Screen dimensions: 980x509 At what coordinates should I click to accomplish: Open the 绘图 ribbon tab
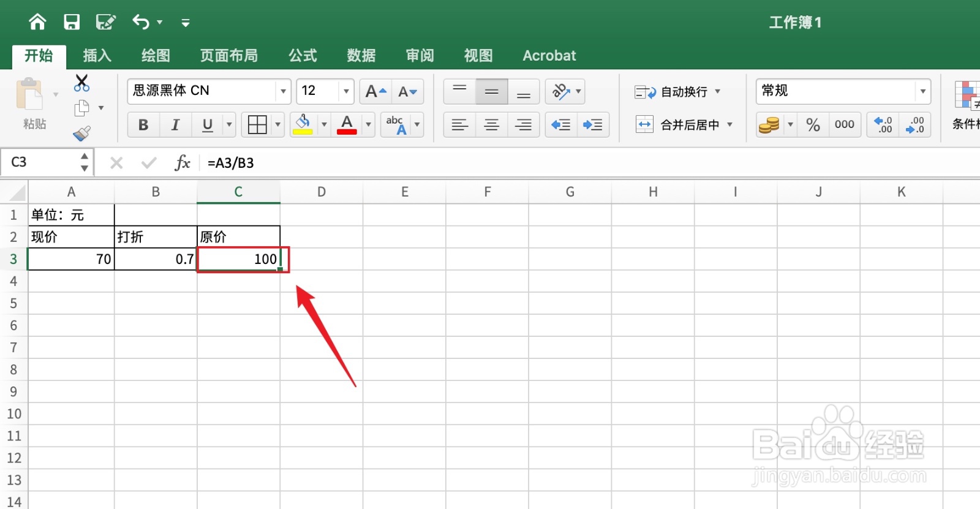(x=156, y=56)
